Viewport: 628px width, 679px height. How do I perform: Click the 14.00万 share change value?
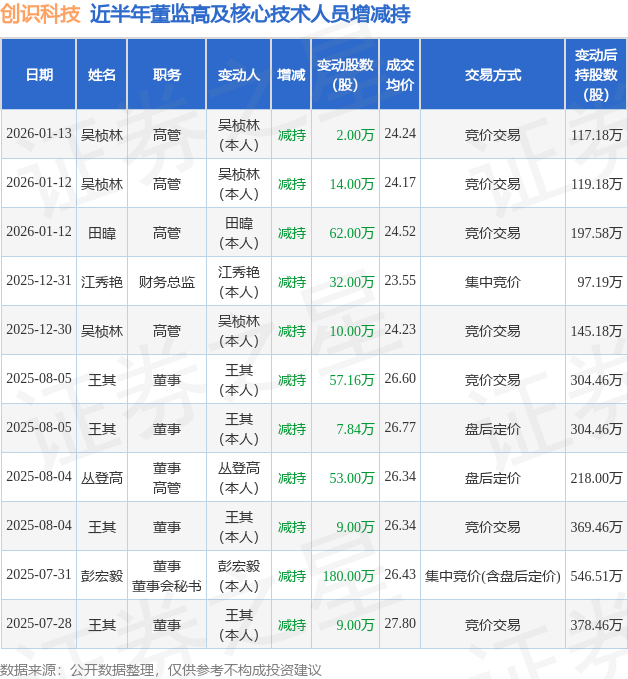coord(352,184)
